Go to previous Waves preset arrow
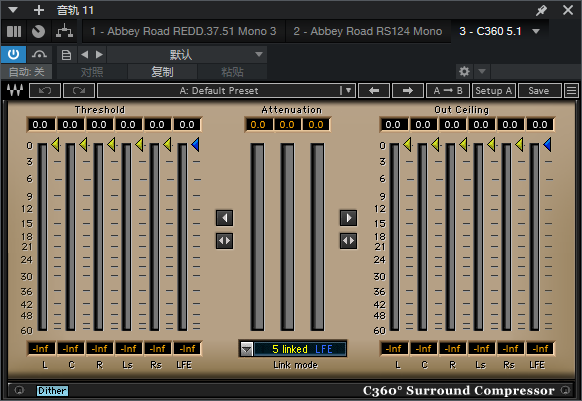The width and height of the screenshot is (582, 401). [374, 91]
